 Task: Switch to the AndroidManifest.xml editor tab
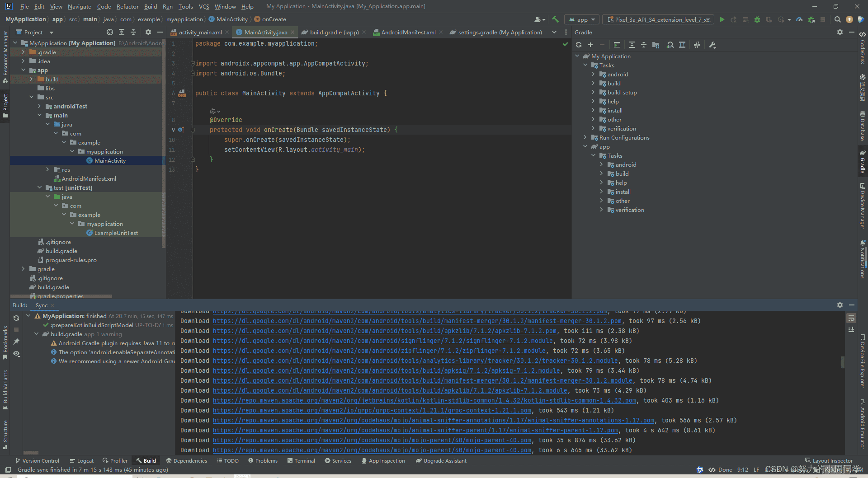point(408,32)
